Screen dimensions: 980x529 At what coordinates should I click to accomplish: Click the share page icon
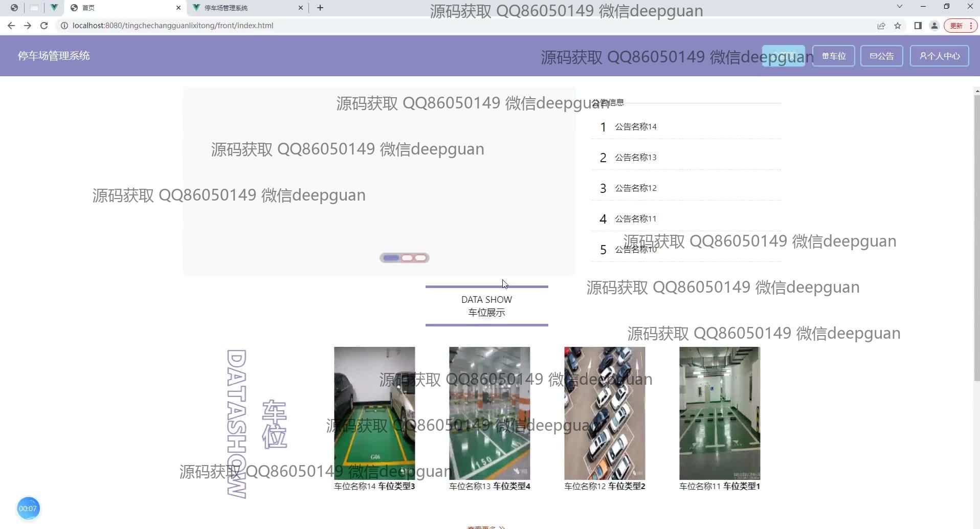pyautogui.click(x=881, y=26)
